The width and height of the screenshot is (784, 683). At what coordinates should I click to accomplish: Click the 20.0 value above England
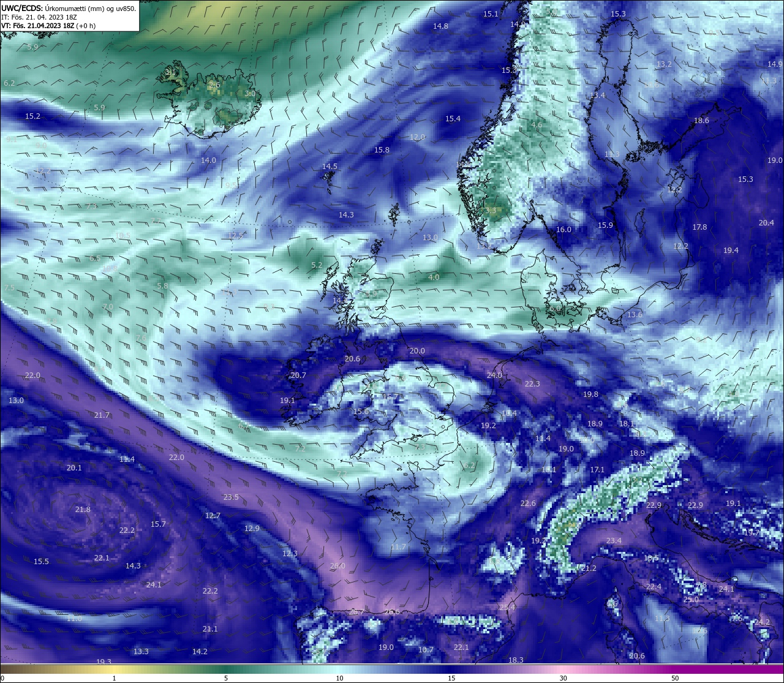417,351
